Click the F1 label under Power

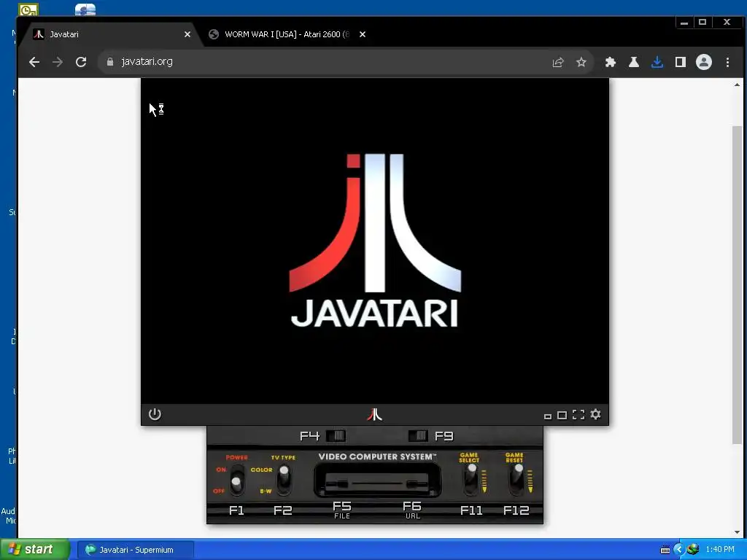pyautogui.click(x=236, y=510)
